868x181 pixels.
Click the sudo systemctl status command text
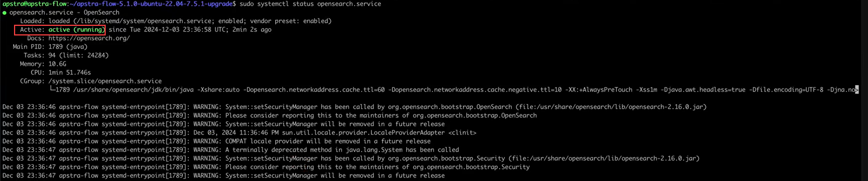pos(310,4)
